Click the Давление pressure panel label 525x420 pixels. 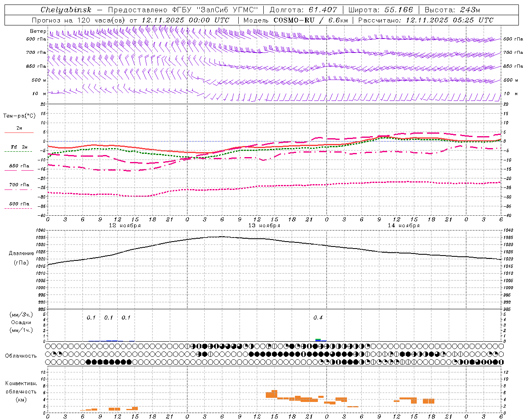coord(21,253)
